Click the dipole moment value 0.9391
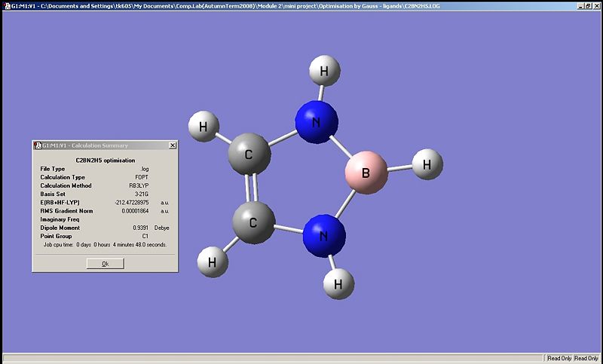603x364 pixels. pyautogui.click(x=141, y=227)
